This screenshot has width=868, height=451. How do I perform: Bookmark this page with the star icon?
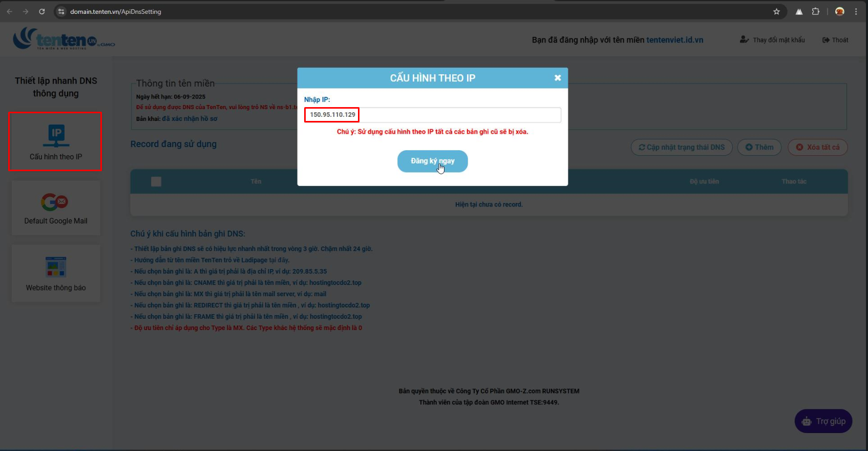(776, 11)
